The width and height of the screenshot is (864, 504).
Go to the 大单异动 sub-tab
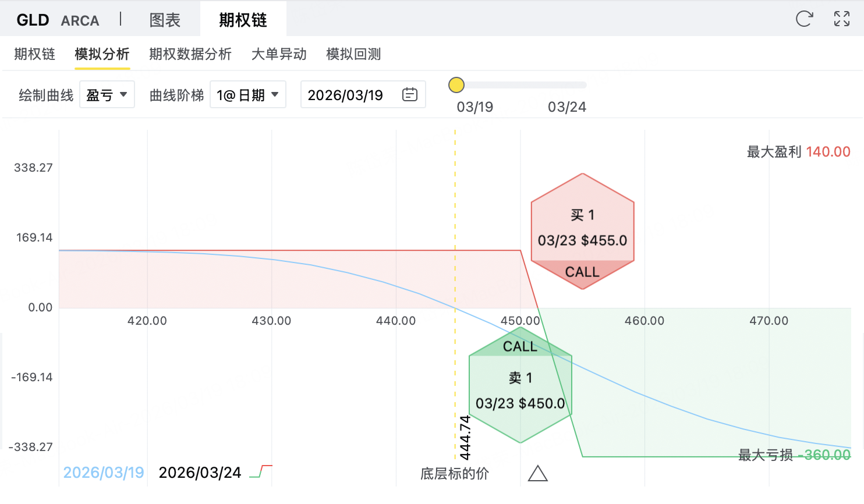(x=279, y=54)
